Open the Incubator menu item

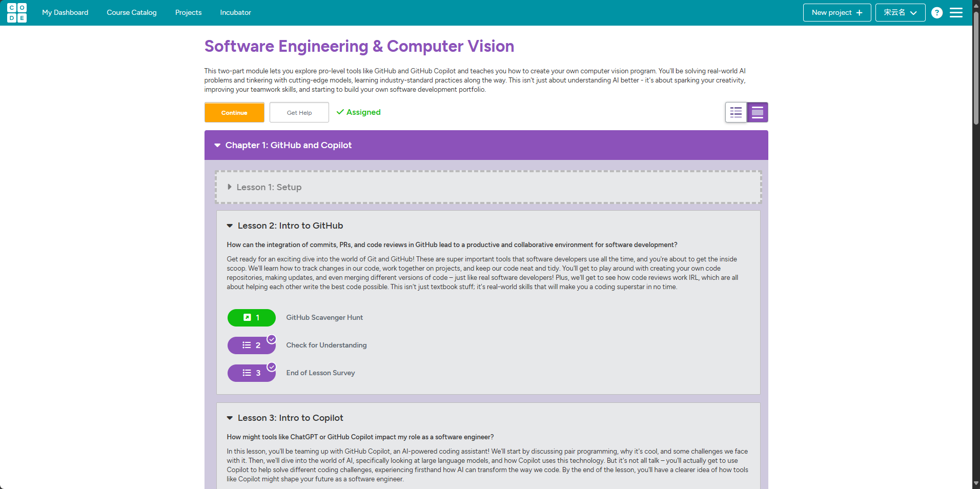236,13
